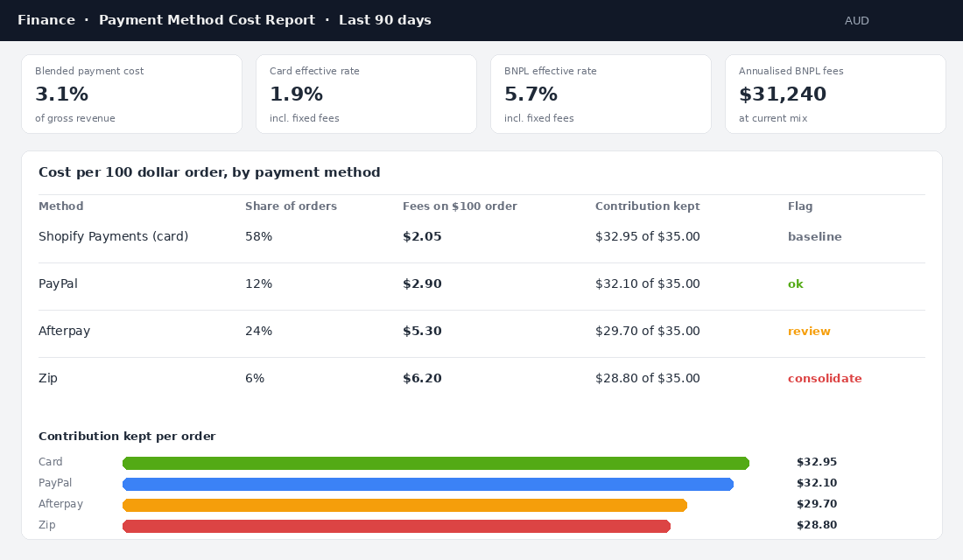This screenshot has width=963, height=560.
Task: Click the Afterpay label in the chart
Action: pos(60,503)
